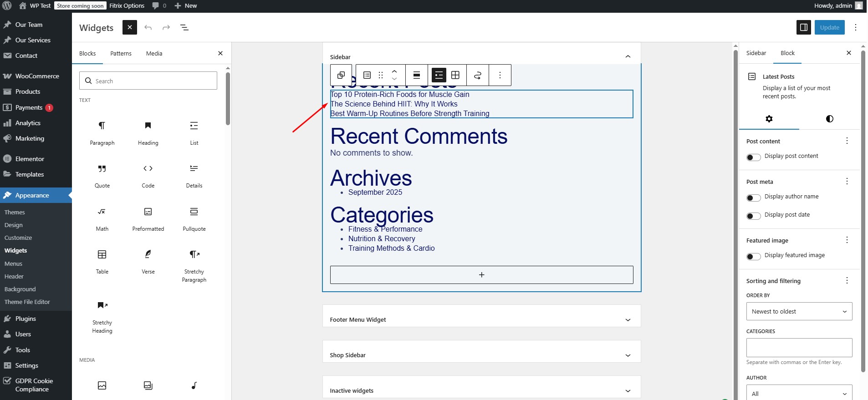868x400 pixels.
Task: Click the blue Update button
Action: pyautogui.click(x=829, y=27)
